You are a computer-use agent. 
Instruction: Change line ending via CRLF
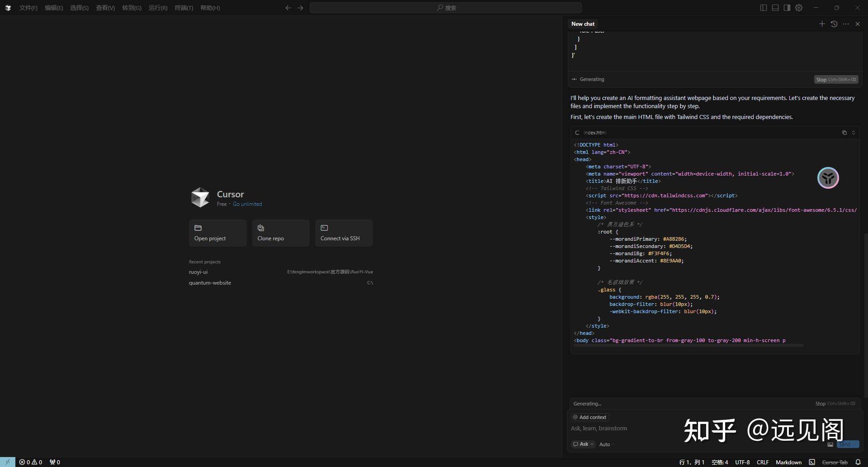tap(763, 462)
